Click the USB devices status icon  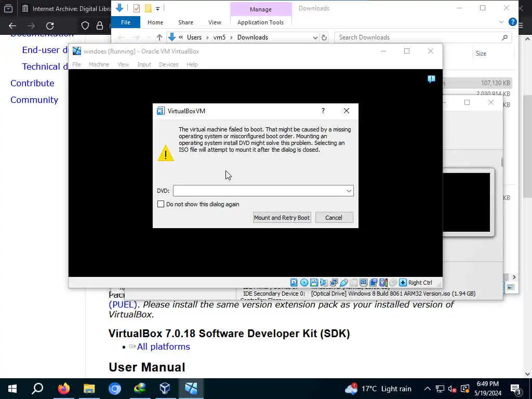[x=344, y=283]
